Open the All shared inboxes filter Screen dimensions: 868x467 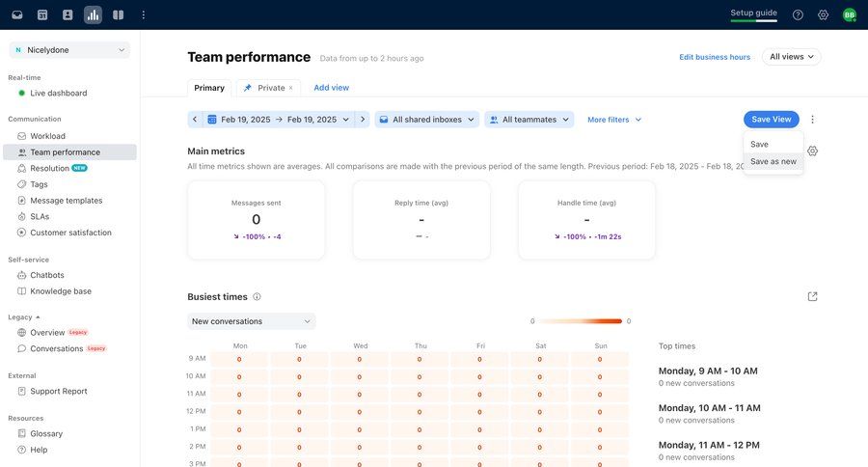coord(426,120)
